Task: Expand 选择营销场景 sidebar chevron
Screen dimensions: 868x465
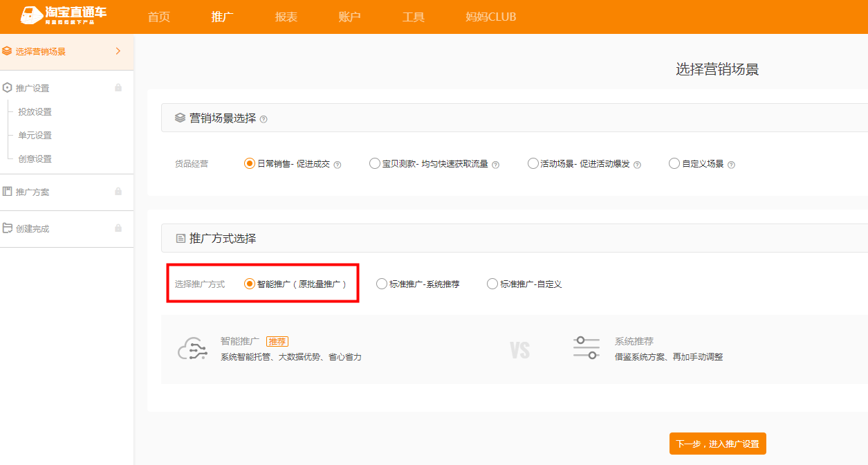Action: 118,51
